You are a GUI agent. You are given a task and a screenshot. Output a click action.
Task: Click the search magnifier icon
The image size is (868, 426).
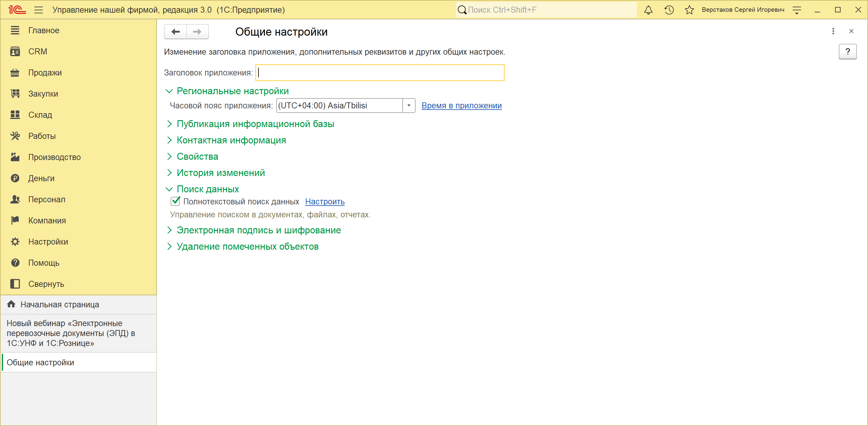point(462,10)
